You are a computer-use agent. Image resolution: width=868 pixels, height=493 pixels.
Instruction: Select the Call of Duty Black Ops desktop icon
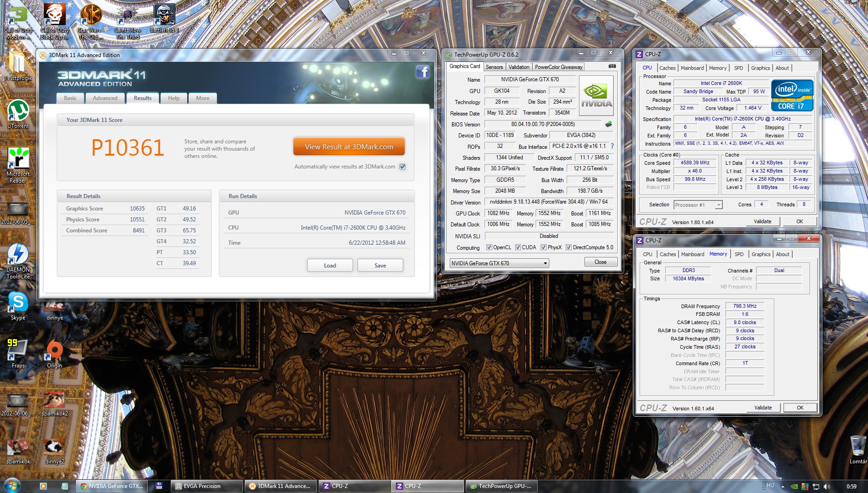click(54, 21)
